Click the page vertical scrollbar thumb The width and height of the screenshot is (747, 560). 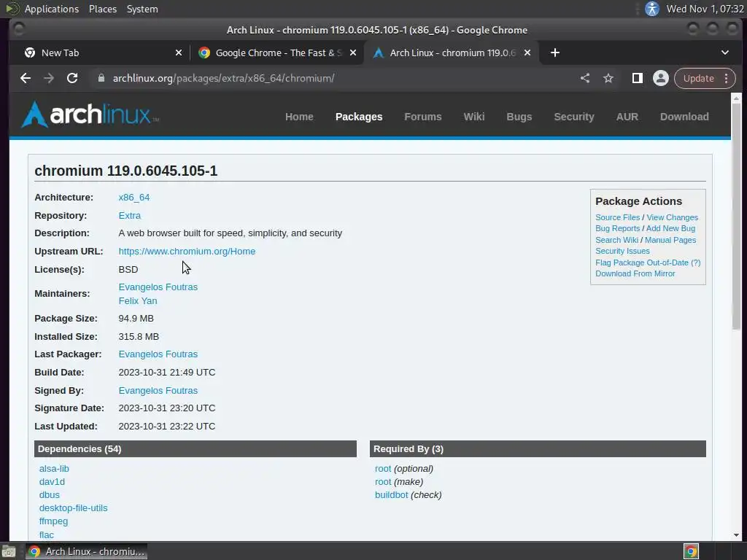tap(736, 216)
